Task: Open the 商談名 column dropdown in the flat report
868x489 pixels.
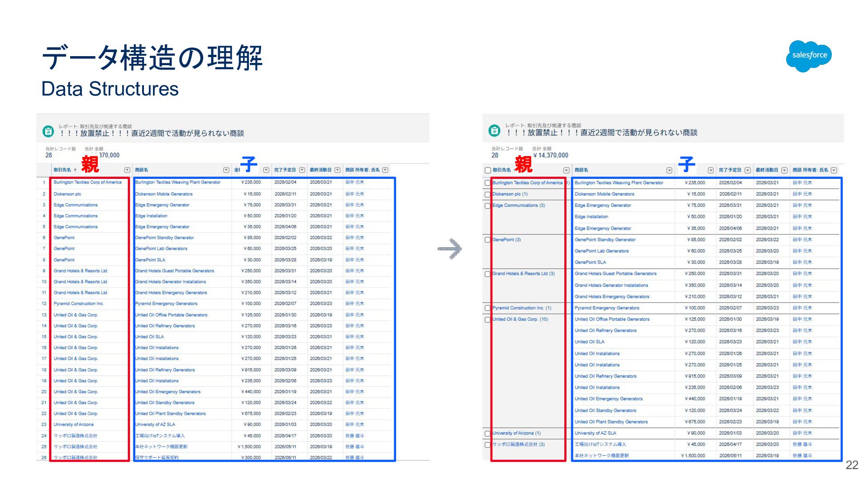Action: 226,170
